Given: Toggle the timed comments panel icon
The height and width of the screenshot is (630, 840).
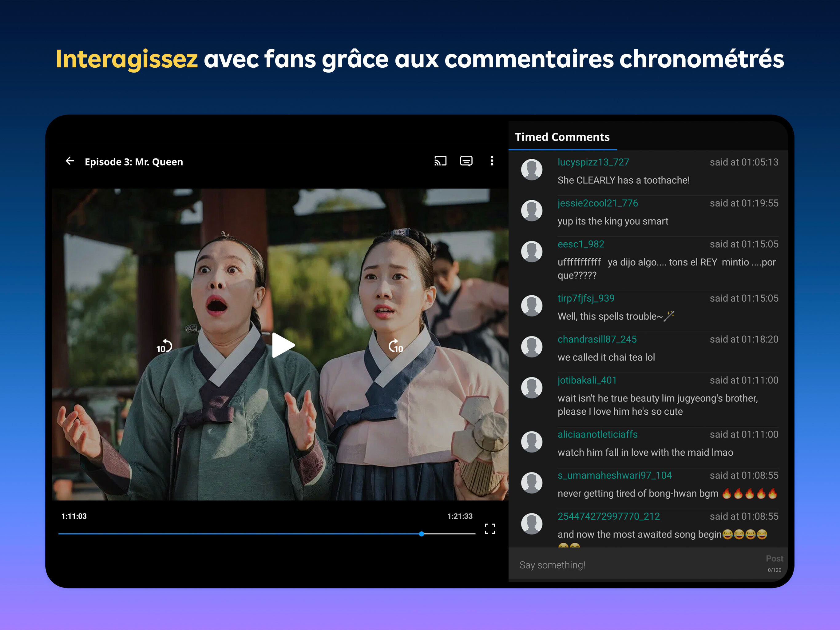Looking at the screenshot, I should pos(466,161).
